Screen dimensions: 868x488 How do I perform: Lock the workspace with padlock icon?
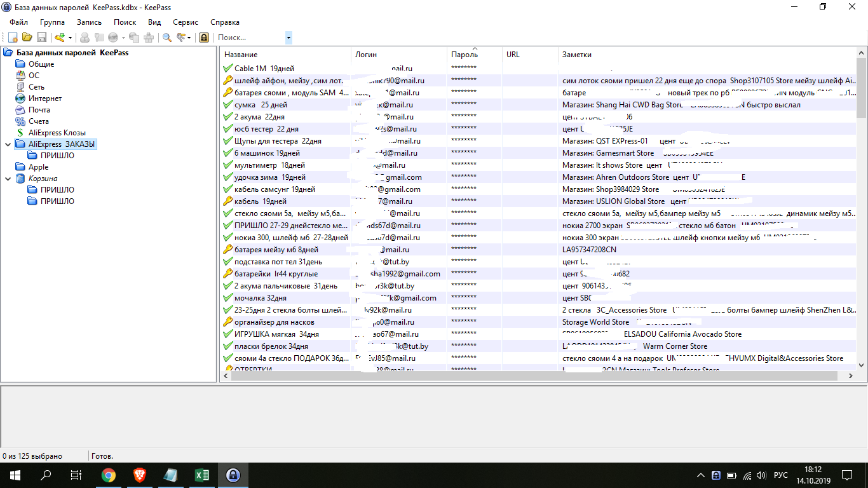pos(203,37)
